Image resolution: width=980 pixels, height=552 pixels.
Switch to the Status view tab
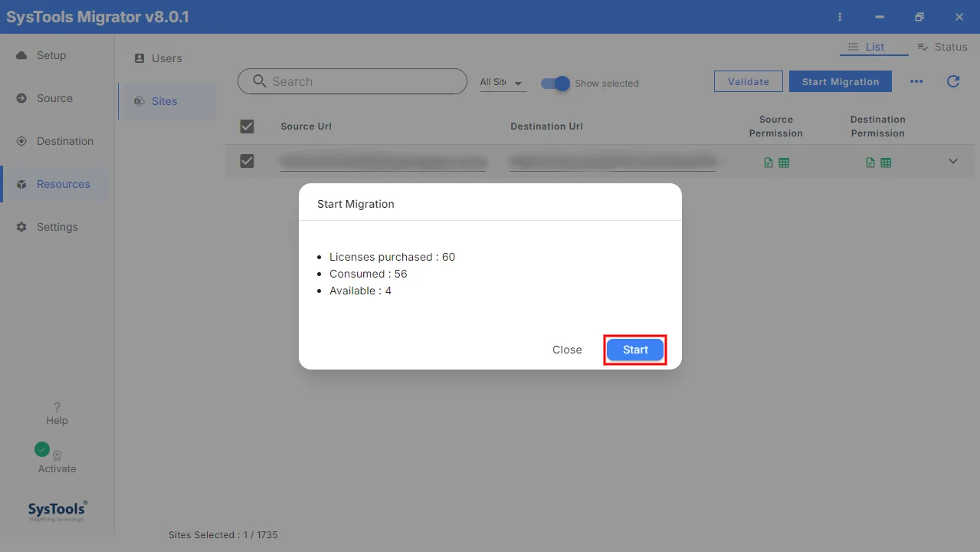[x=942, y=47]
